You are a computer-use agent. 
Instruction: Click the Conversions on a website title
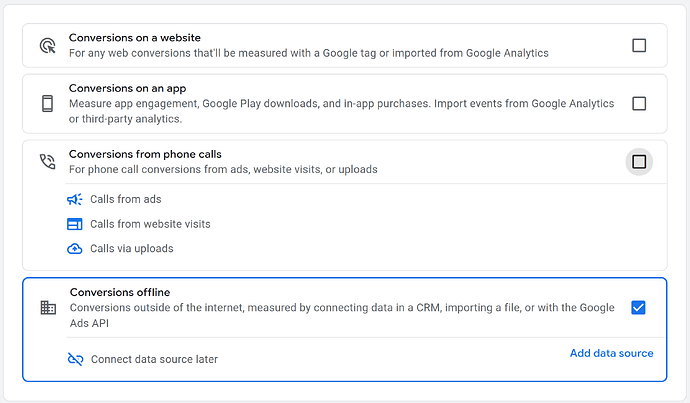(x=134, y=38)
